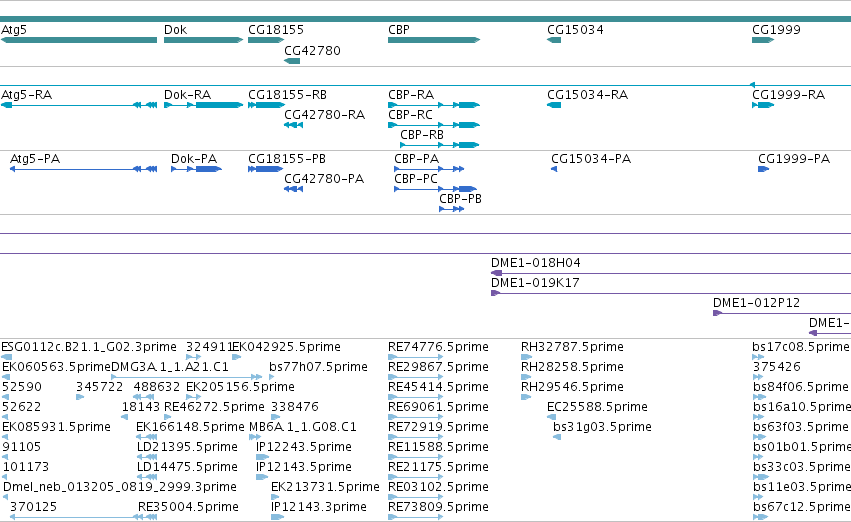Select the CBP-RA transcript
Image resolution: width=851 pixels, height=522 pixels.
[x=434, y=105]
